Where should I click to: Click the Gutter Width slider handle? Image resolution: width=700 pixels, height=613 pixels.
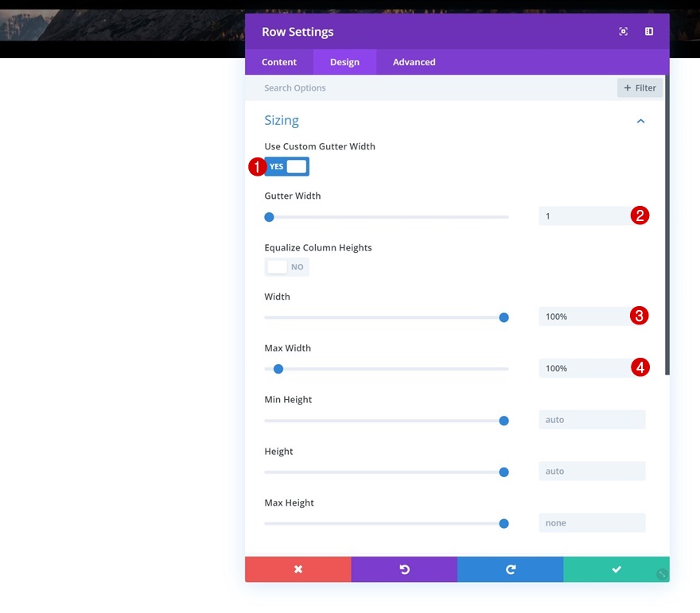(269, 217)
